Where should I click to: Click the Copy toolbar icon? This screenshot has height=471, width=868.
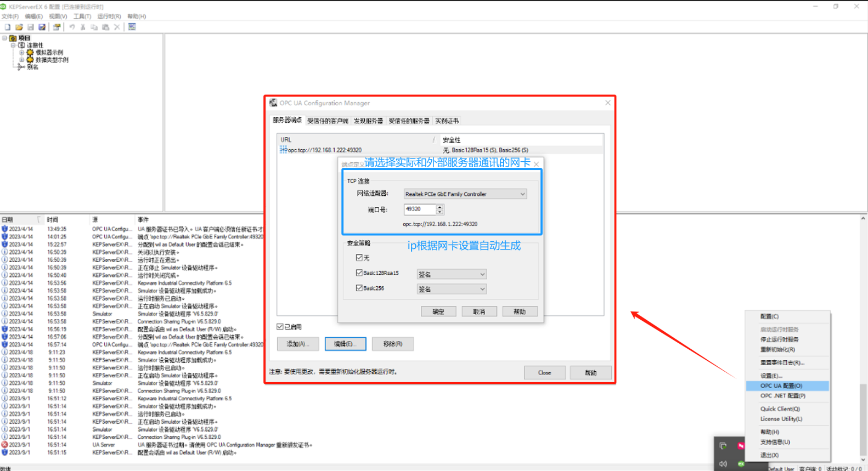click(94, 27)
